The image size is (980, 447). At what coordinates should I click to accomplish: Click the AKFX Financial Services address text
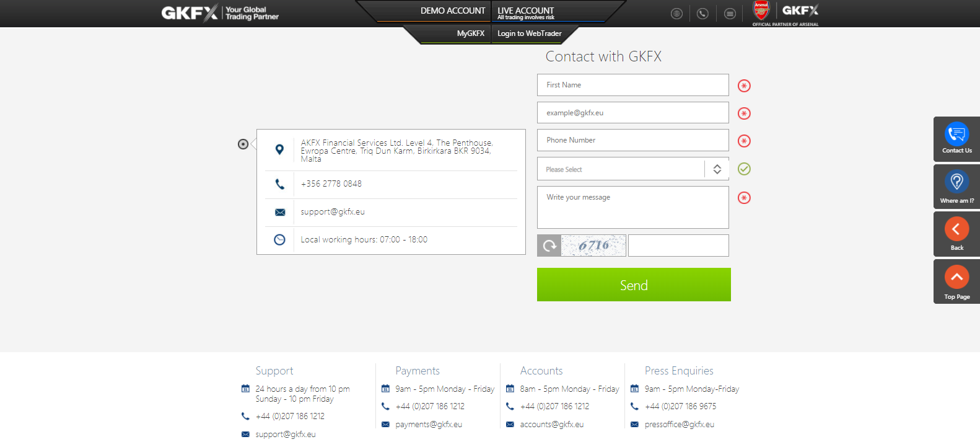[396, 151]
